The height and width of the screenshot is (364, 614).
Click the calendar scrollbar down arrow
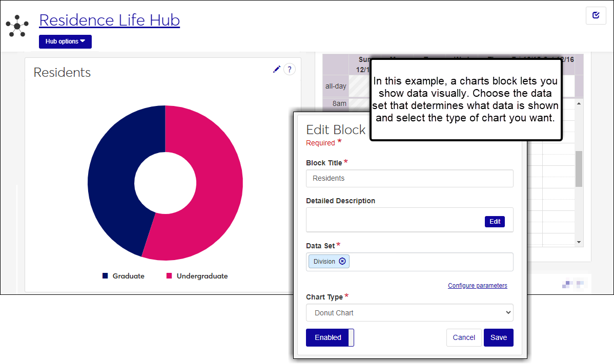(579, 242)
